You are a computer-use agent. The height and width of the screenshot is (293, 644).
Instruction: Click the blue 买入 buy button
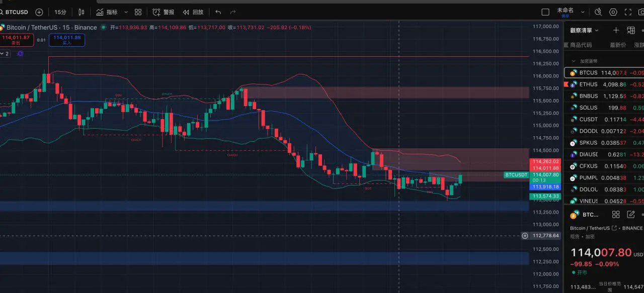coord(67,40)
